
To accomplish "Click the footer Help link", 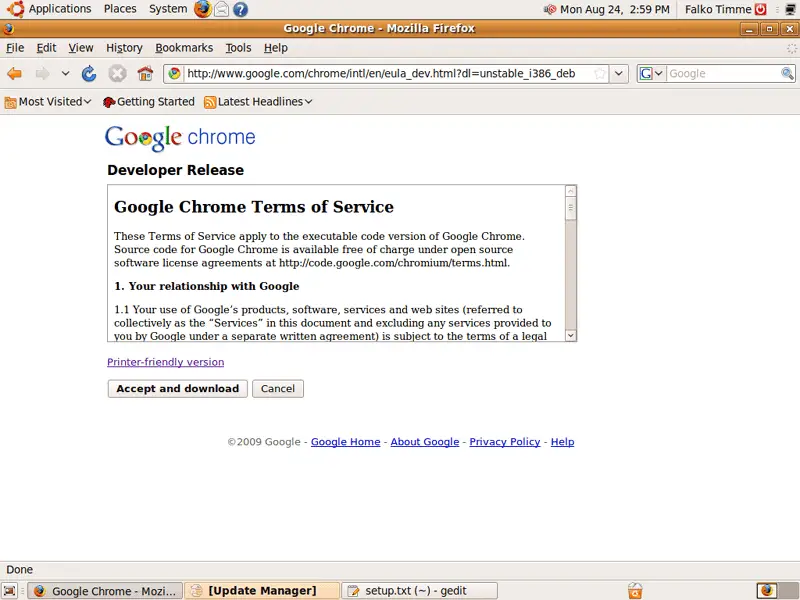I will click(x=562, y=442).
